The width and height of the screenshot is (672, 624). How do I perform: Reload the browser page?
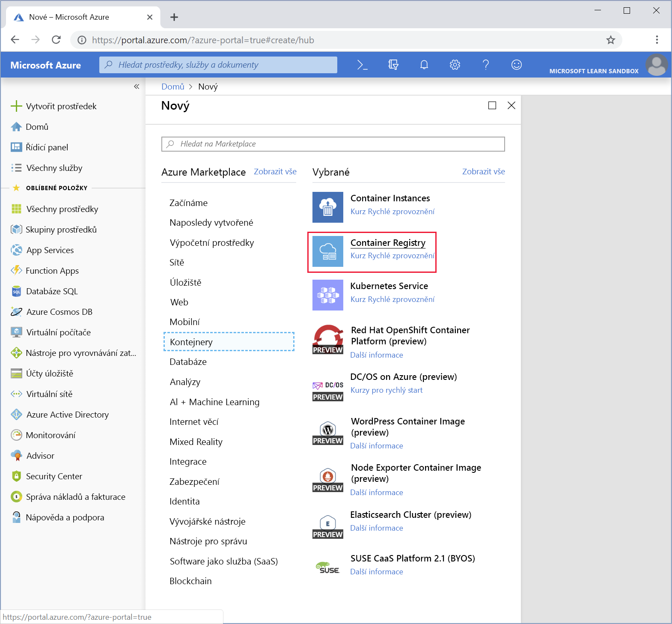(x=56, y=40)
